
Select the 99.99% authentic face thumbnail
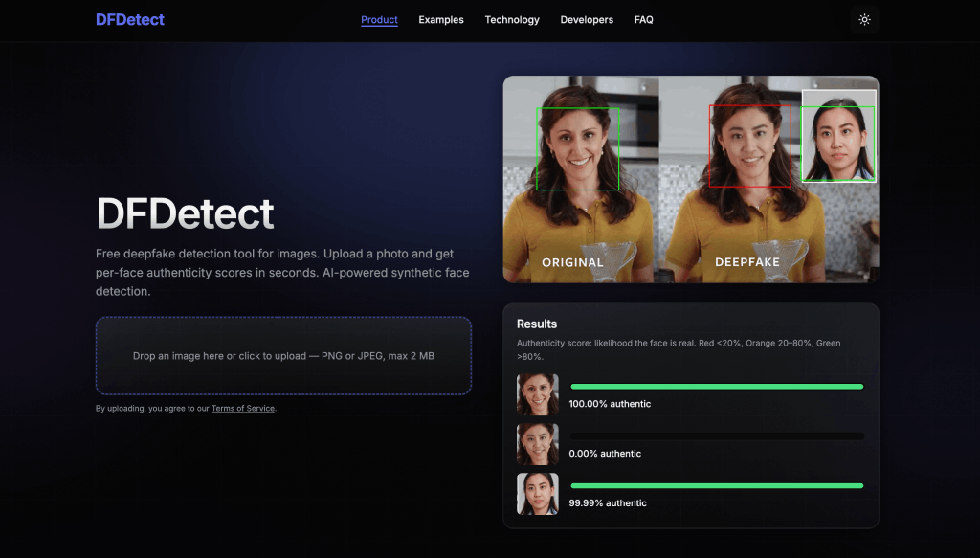pos(537,494)
